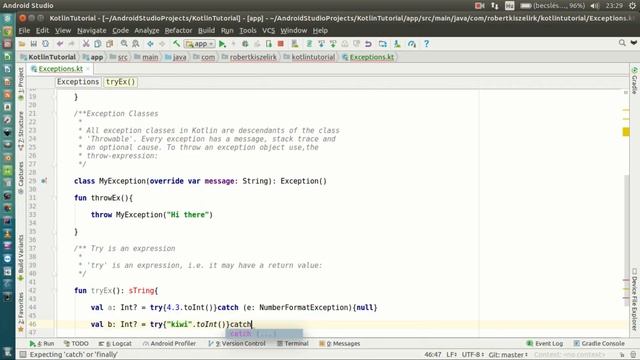Toggle the Captures tool window

pos(21,178)
